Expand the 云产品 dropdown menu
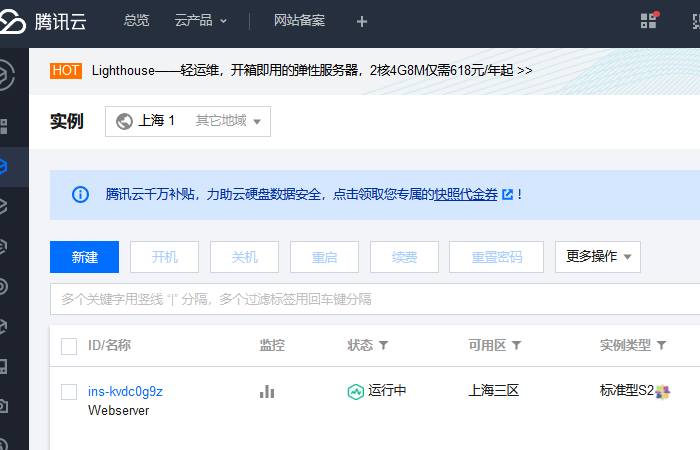 200,21
